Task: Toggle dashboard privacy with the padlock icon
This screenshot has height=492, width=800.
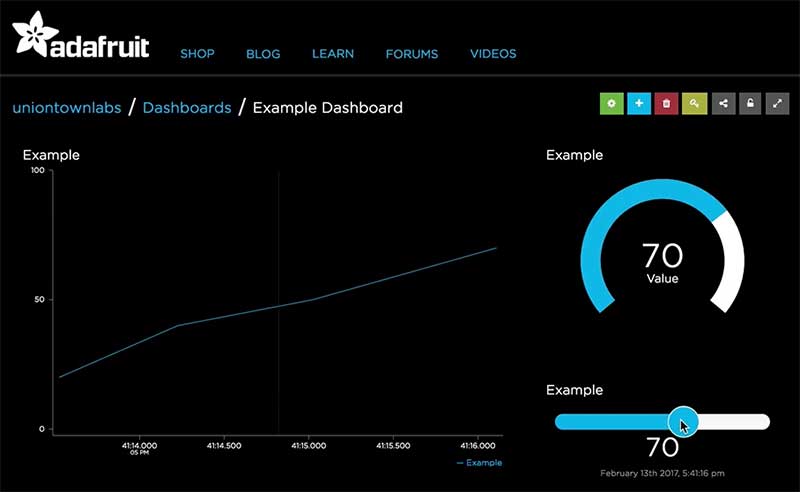Action: pyautogui.click(x=750, y=103)
